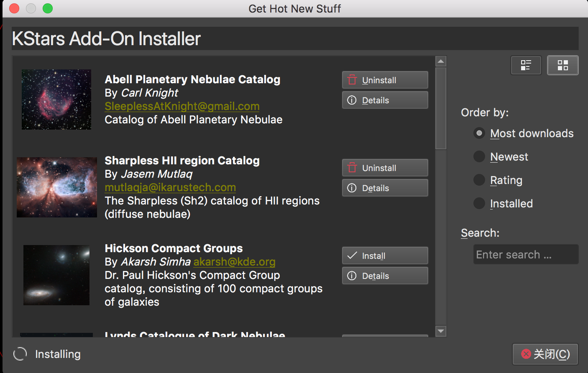Click the red close window button

(14, 8)
